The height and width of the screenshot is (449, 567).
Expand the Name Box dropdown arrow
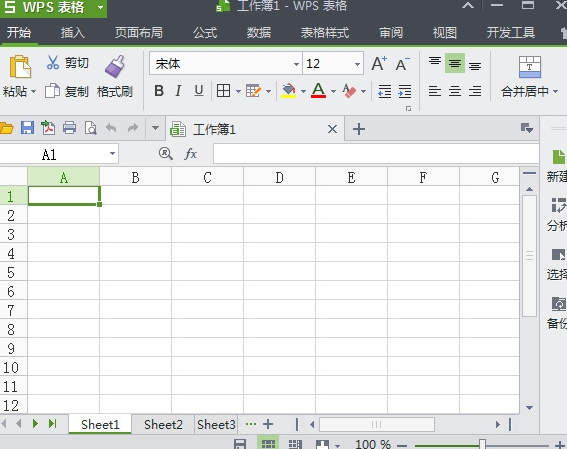112,154
